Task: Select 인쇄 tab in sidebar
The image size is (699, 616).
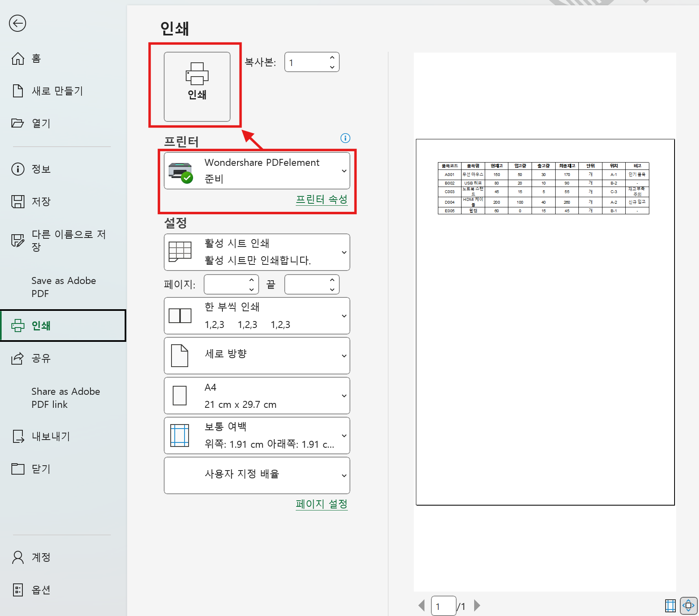Action: pos(63,326)
